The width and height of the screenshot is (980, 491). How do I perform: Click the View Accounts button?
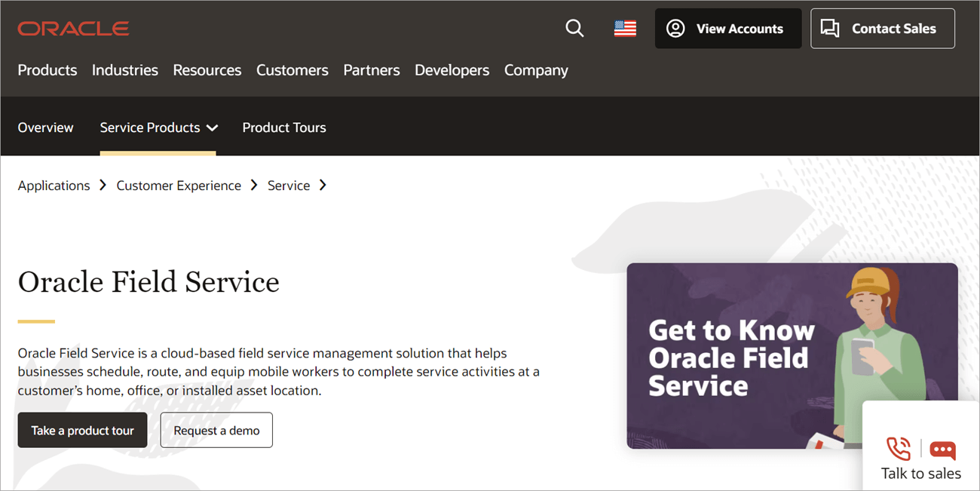[727, 29]
